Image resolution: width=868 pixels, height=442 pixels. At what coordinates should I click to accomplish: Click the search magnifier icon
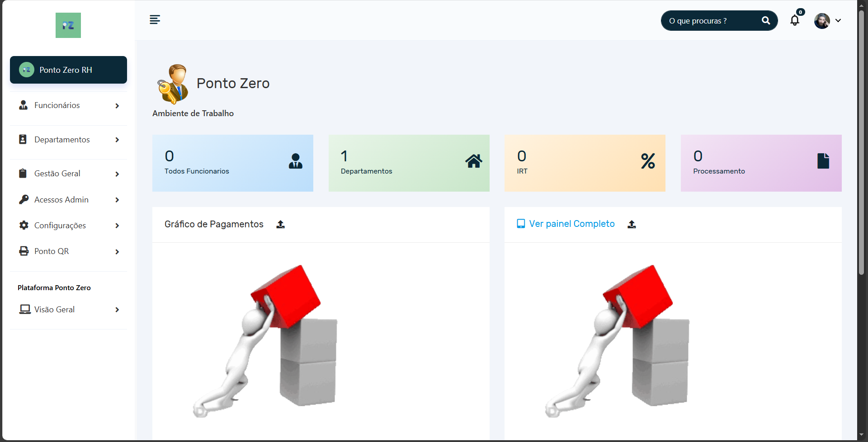(x=765, y=21)
